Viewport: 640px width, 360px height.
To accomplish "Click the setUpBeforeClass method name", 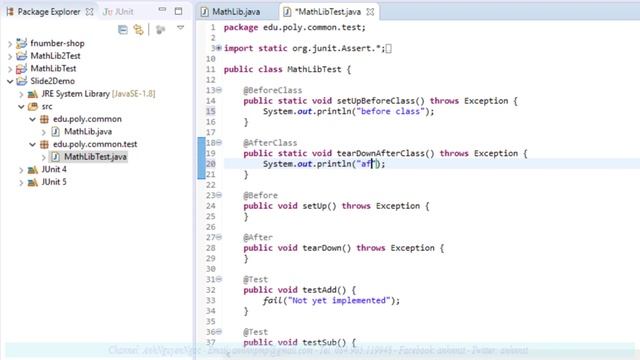I will tap(376, 101).
